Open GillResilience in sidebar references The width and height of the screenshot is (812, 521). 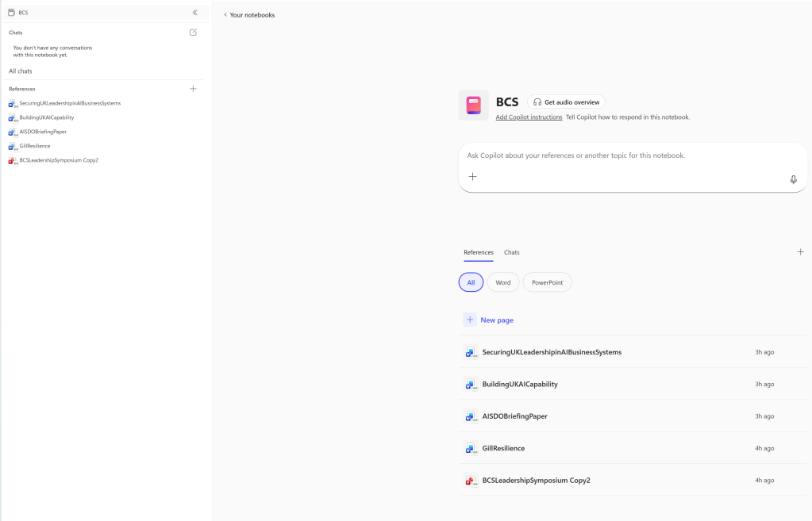click(x=34, y=146)
